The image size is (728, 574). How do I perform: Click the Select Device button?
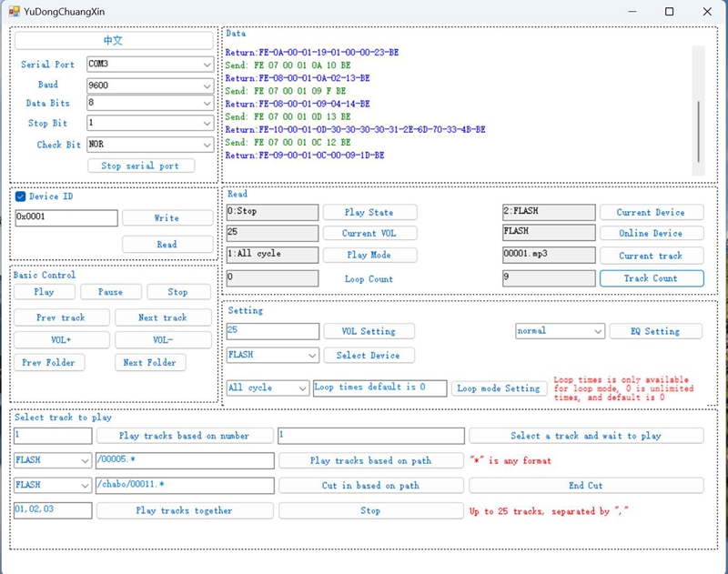pyautogui.click(x=369, y=356)
